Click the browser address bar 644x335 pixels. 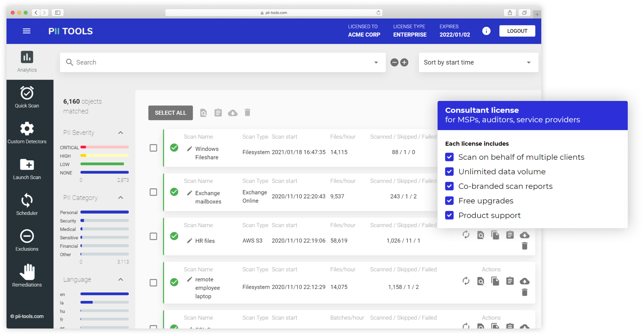(274, 13)
